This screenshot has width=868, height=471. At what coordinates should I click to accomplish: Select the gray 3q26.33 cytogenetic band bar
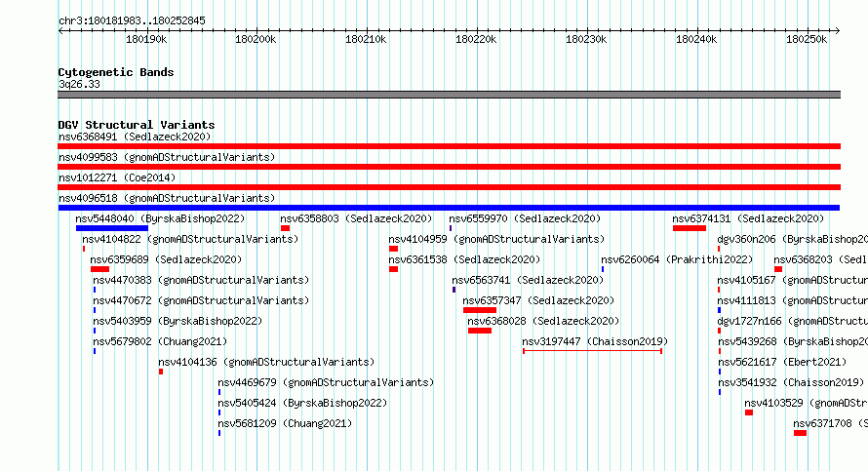(x=449, y=95)
